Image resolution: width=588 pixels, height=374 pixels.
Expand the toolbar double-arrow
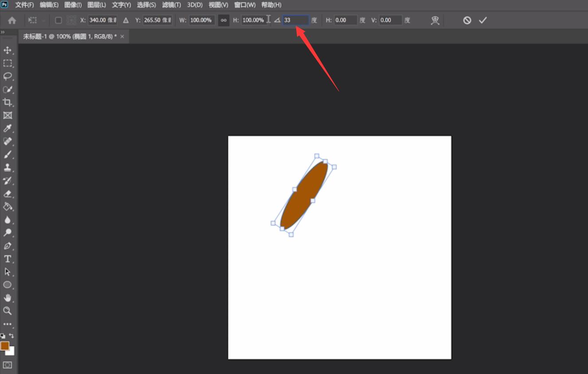(2, 32)
